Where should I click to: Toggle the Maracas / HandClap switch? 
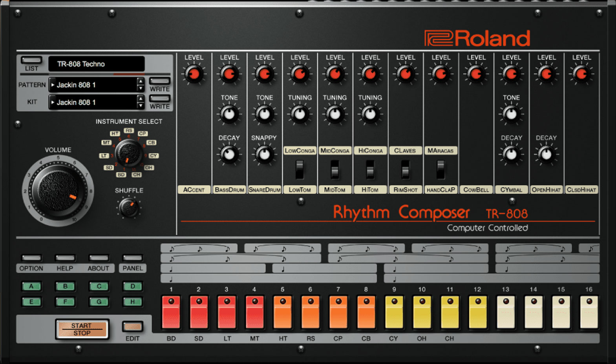(x=441, y=169)
